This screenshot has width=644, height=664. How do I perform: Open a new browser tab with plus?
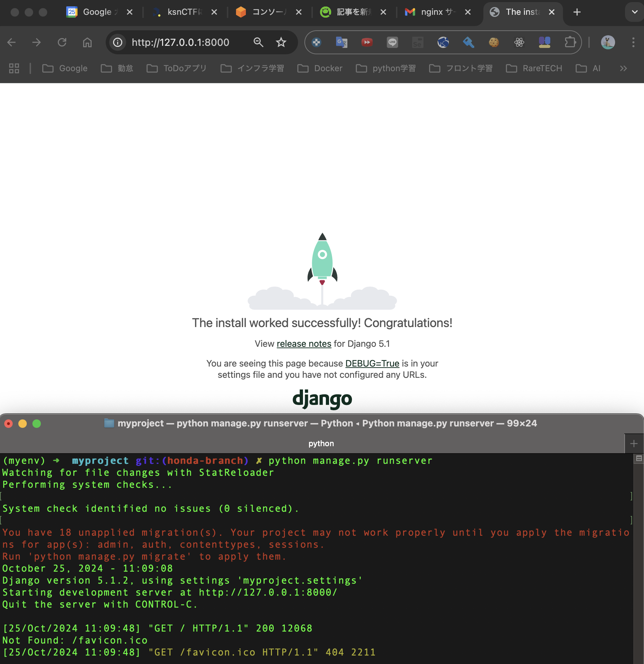tap(577, 12)
